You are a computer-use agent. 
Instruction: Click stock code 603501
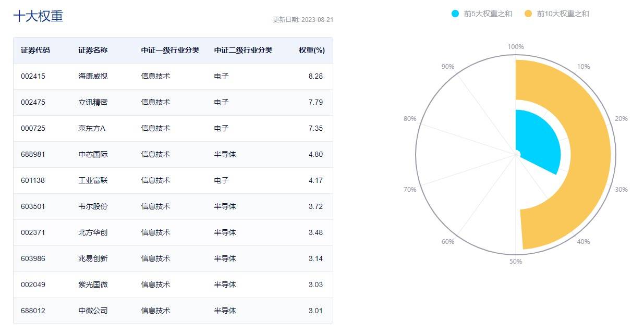click(33, 206)
